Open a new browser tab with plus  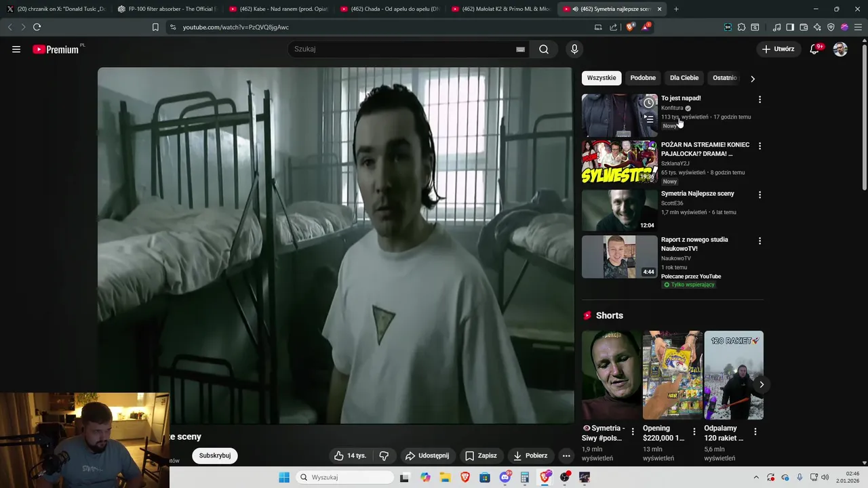pos(676,9)
